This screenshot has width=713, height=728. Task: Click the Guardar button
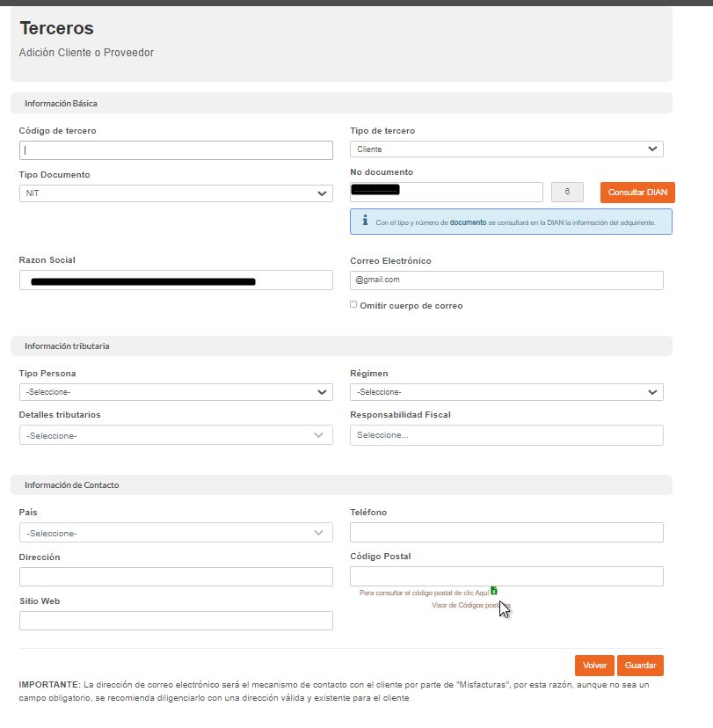[x=640, y=666]
